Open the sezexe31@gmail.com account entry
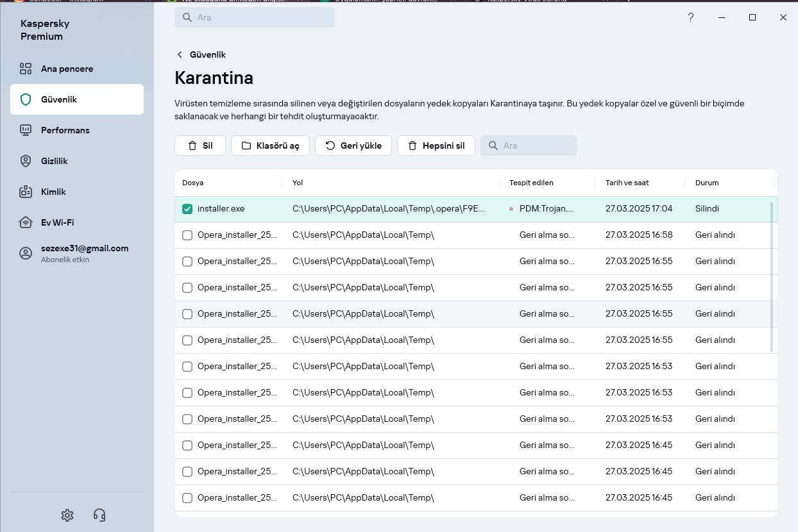The height and width of the screenshot is (532, 798). (x=77, y=253)
